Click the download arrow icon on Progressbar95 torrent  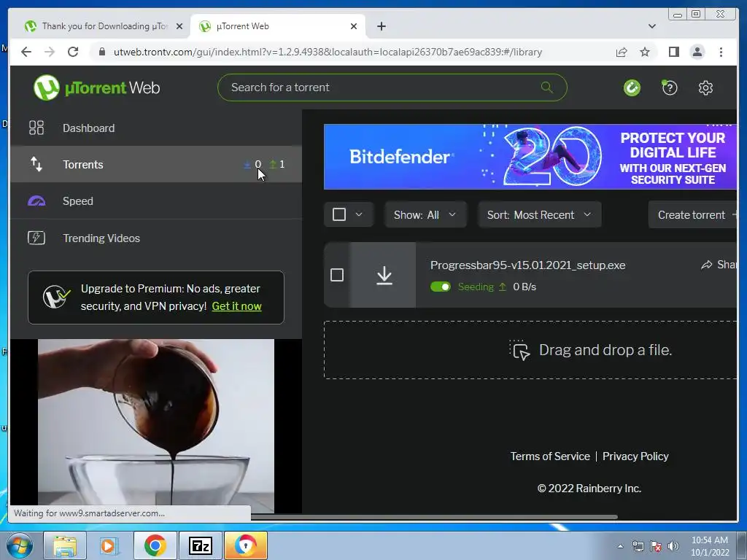coord(384,275)
